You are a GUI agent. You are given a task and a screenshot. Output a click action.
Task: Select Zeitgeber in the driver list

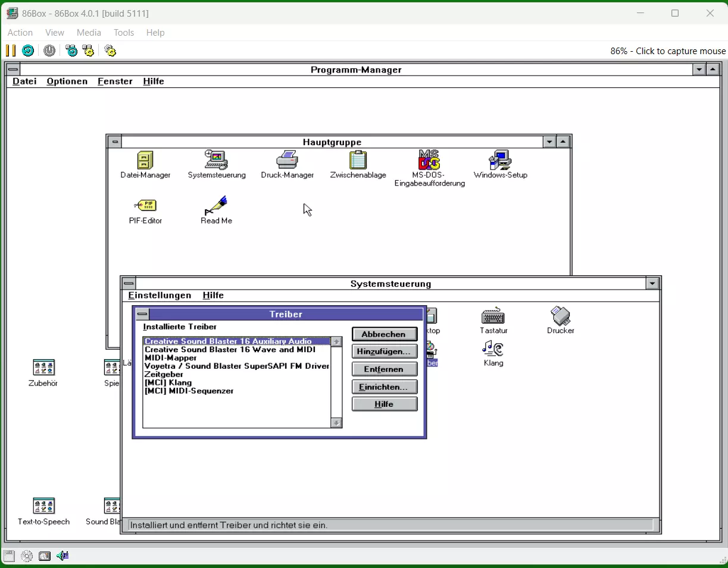[237, 375]
